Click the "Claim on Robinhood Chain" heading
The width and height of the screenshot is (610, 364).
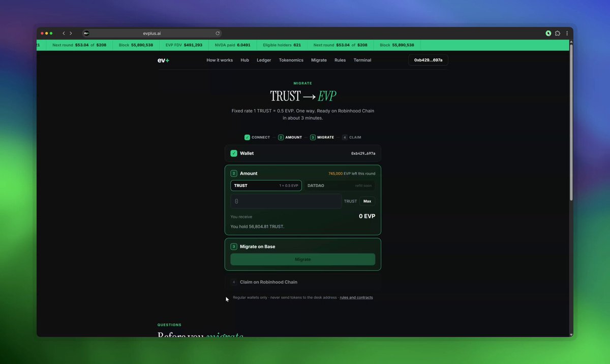268,282
